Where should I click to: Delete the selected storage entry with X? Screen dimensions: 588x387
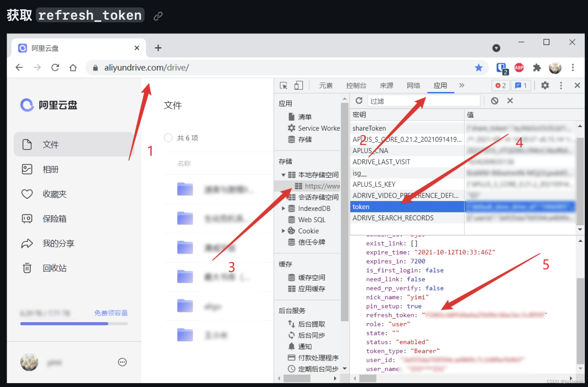510,101
